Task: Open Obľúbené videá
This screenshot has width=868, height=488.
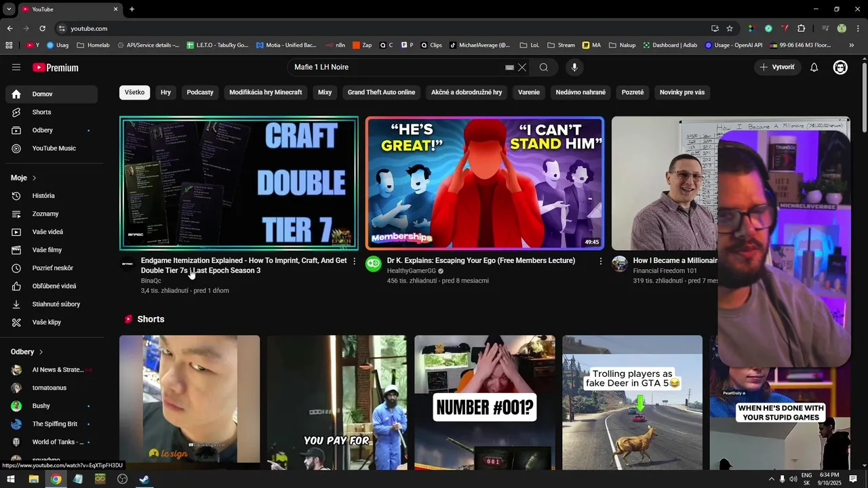Action: tap(52, 286)
